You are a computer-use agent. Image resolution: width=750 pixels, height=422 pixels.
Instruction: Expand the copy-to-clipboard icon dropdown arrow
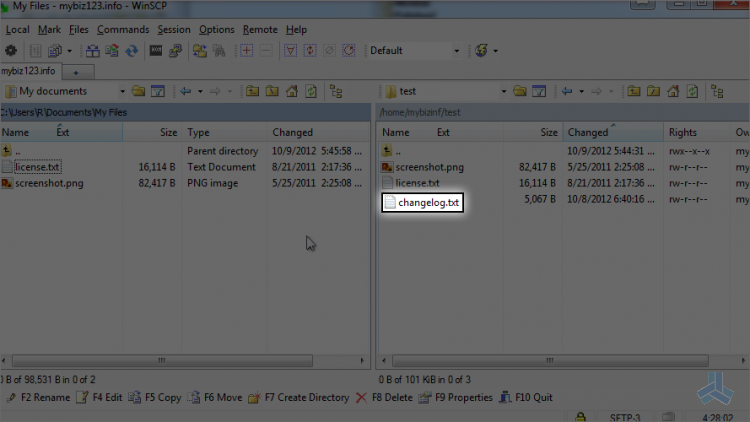69,51
